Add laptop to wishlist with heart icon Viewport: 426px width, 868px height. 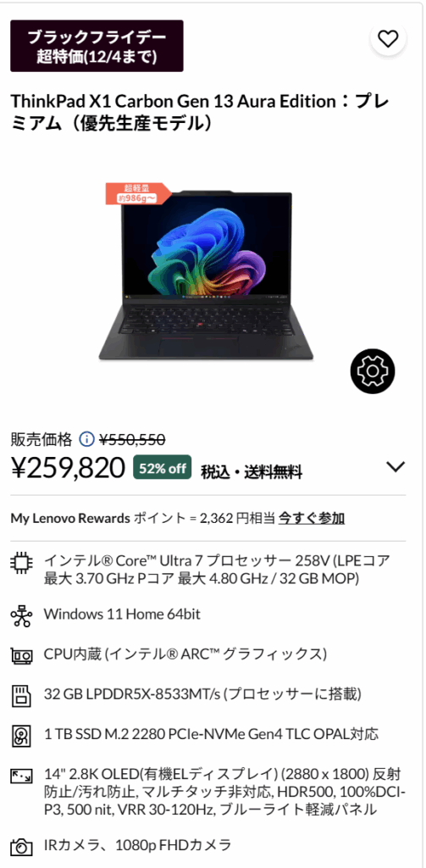pos(388,37)
